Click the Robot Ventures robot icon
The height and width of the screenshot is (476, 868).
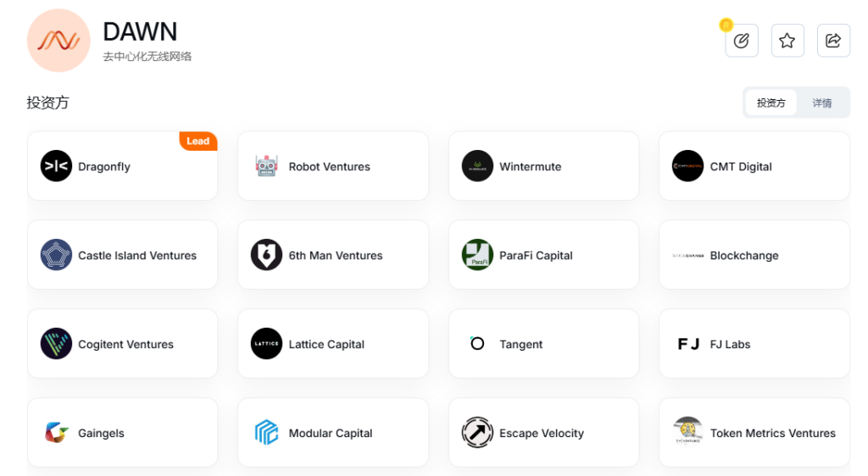click(x=266, y=166)
